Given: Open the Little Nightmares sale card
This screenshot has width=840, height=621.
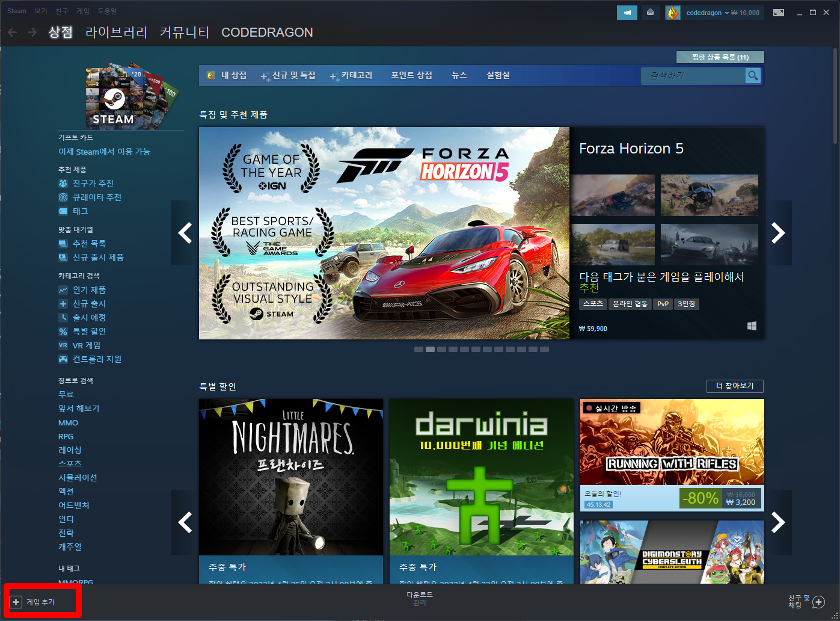Looking at the screenshot, I should [291, 490].
